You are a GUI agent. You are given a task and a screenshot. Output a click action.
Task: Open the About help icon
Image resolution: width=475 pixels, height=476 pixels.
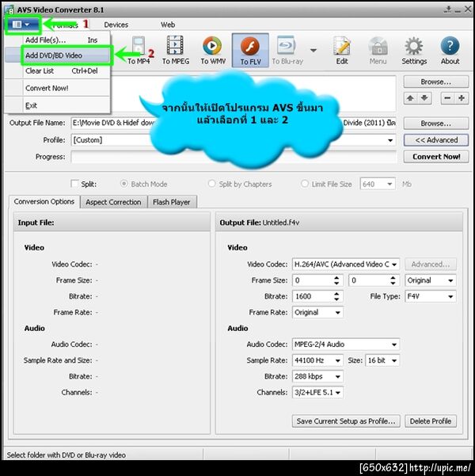point(450,51)
